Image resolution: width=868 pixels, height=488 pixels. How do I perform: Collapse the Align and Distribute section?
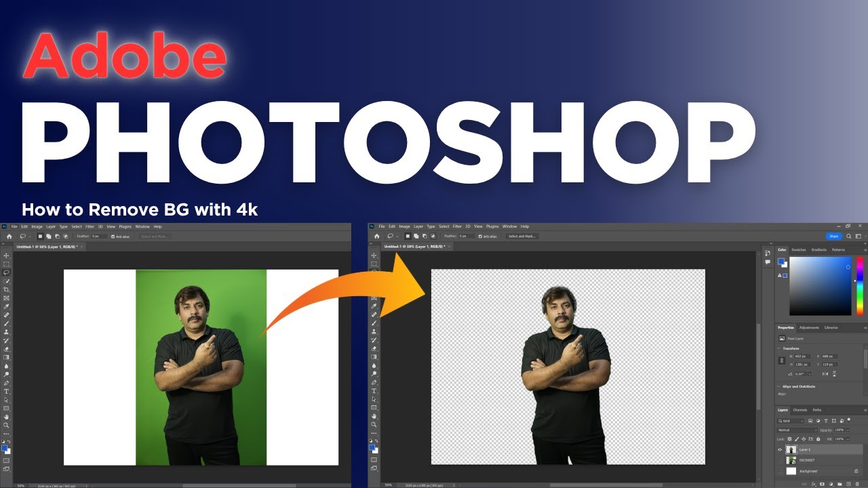point(778,386)
